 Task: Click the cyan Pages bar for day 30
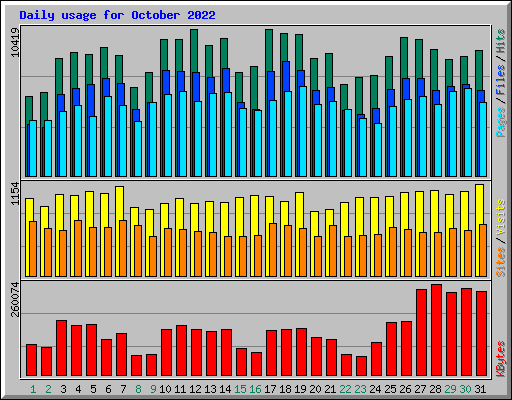point(468,132)
